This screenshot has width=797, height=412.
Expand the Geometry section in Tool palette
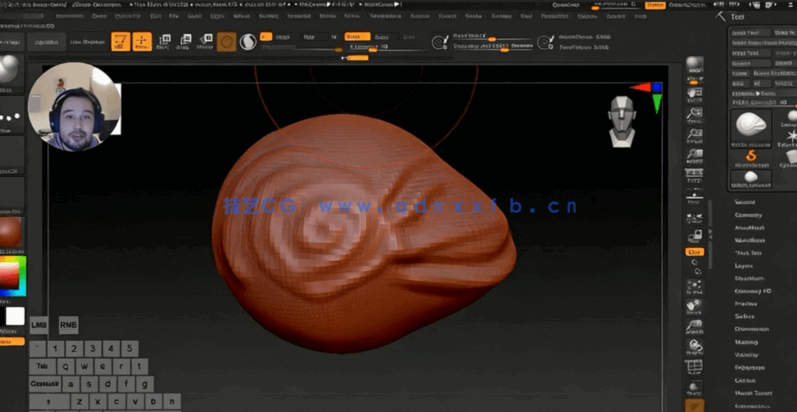point(748,215)
